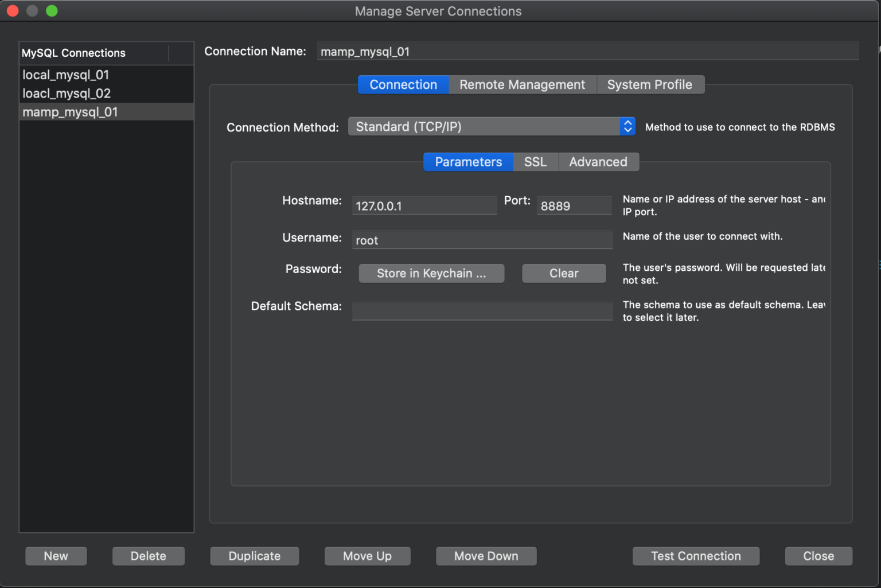This screenshot has width=881, height=588.
Task: Select loacl_mysql_02 connection entry
Action: tap(67, 94)
